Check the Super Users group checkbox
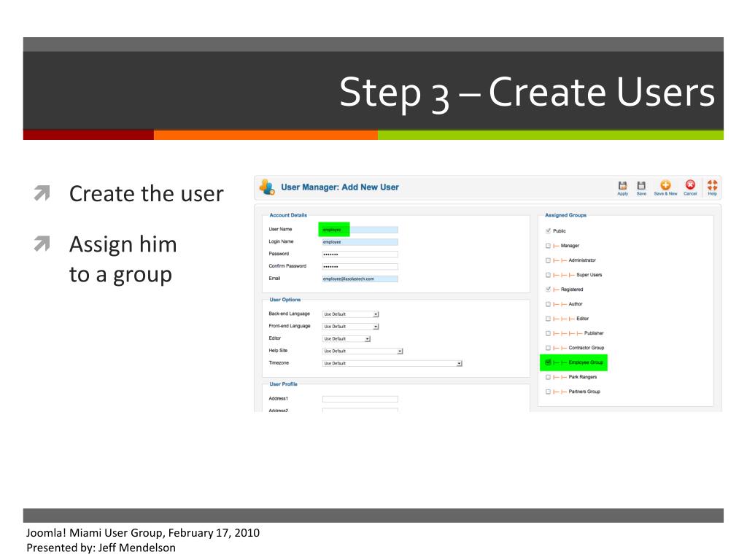 pos(548,275)
